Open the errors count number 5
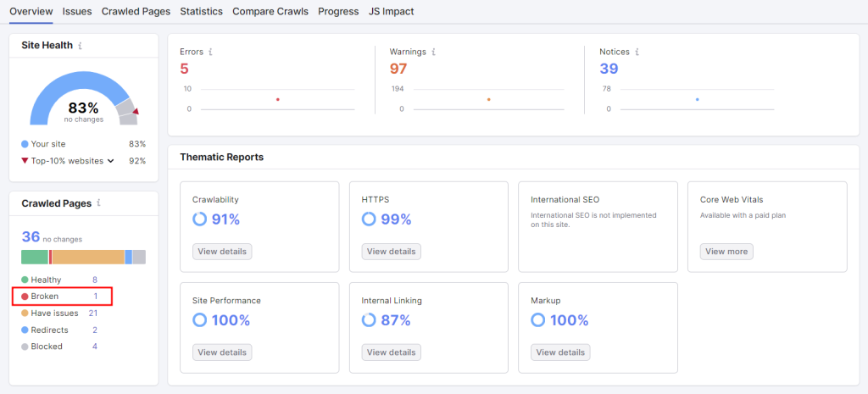Viewport: 868px width, 394px height. (x=184, y=69)
